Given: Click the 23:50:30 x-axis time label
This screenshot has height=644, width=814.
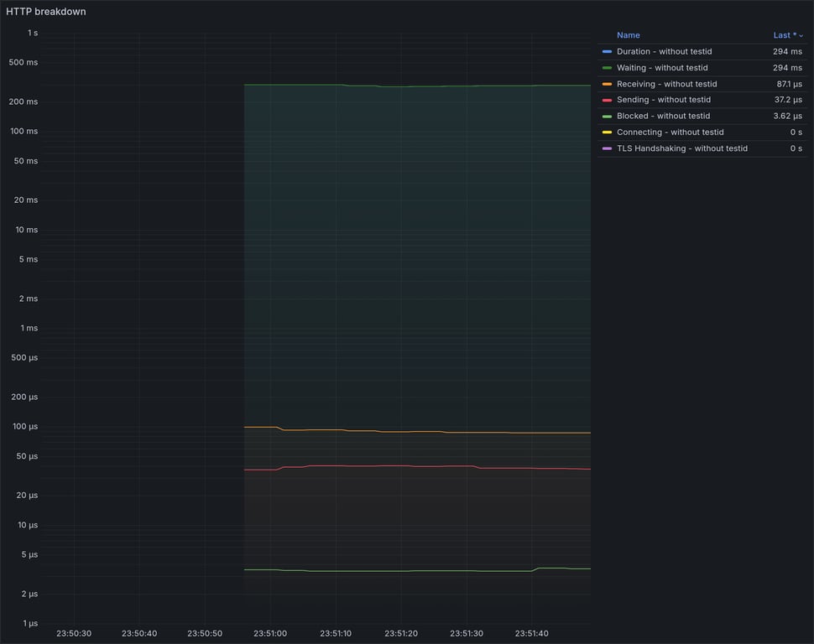Looking at the screenshot, I should (x=74, y=633).
